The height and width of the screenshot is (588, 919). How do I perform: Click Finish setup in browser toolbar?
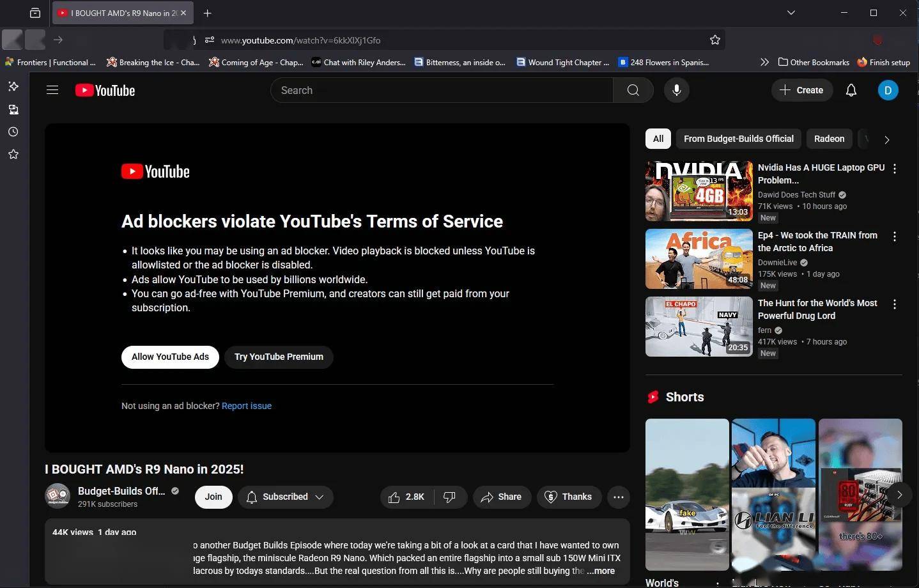(x=883, y=62)
